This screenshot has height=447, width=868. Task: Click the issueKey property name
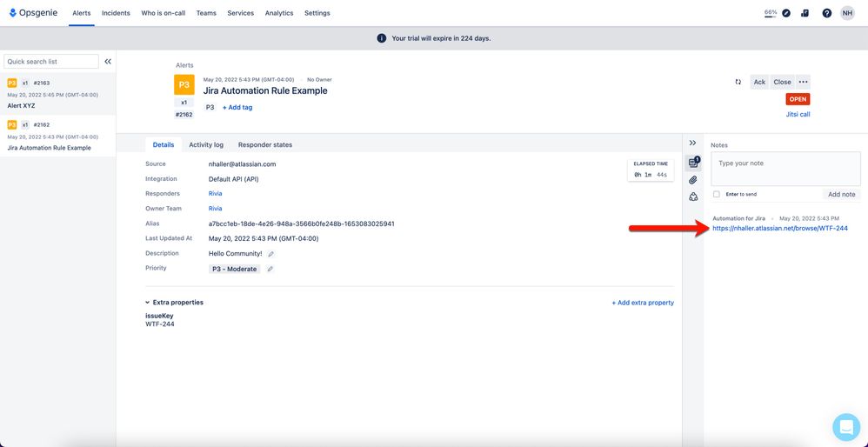pyautogui.click(x=159, y=316)
